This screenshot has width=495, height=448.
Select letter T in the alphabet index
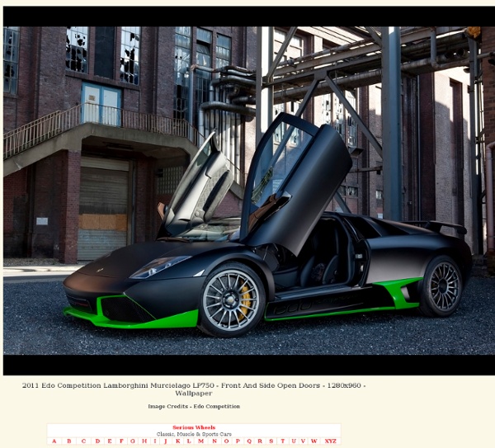click(282, 441)
